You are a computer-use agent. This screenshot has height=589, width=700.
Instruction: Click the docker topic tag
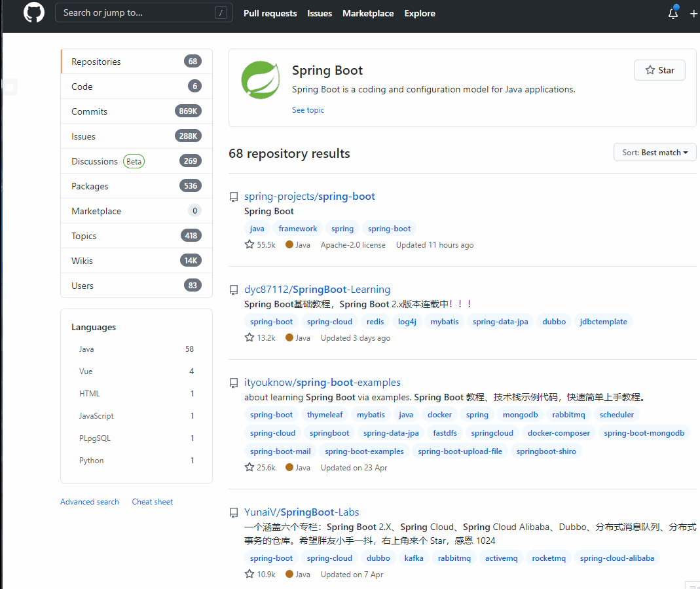[440, 415]
